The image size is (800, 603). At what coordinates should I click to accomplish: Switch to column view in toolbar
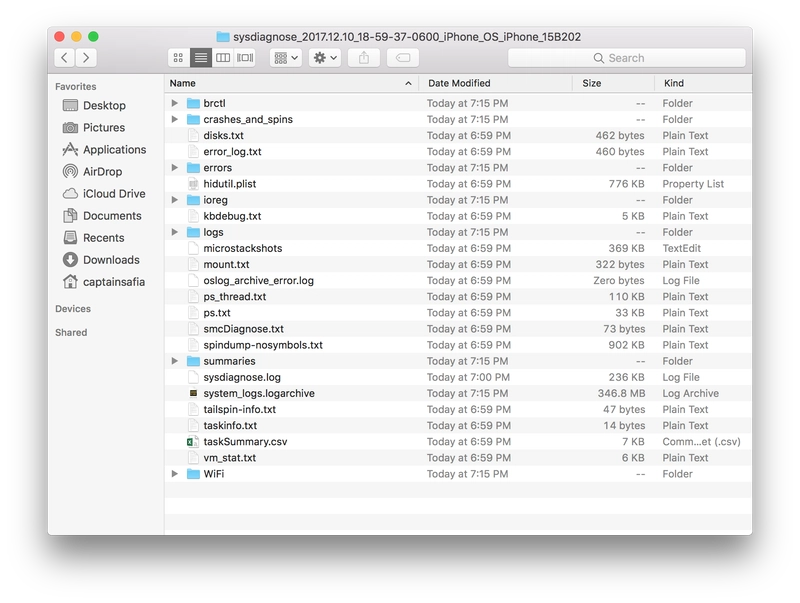coord(223,58)
